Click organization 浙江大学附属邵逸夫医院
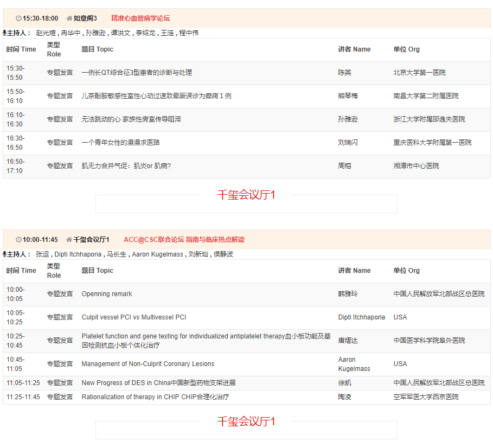493x448 pixels. point(429,119)
